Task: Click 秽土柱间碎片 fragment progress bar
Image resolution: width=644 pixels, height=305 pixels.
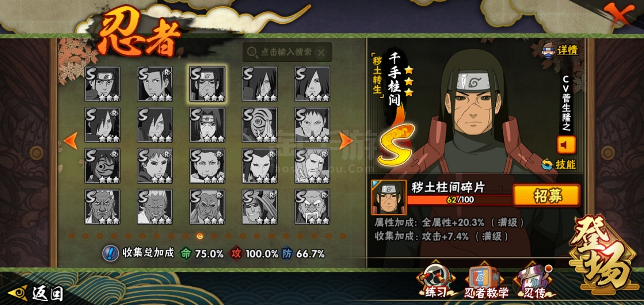Action: (459, 200)
